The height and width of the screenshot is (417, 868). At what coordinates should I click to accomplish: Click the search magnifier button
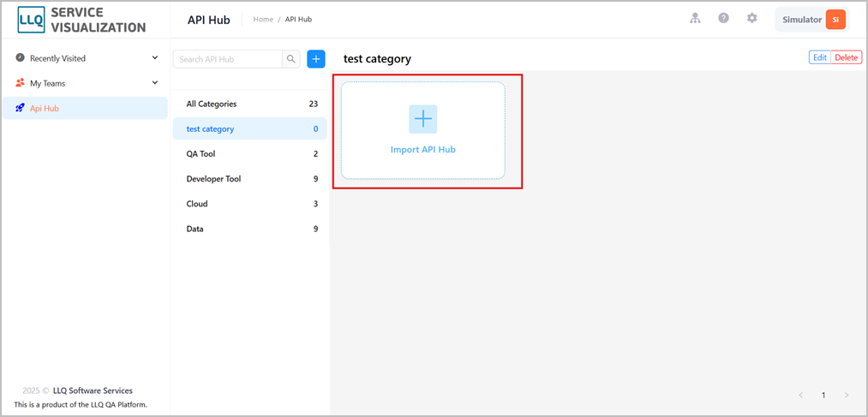[291, 59]
